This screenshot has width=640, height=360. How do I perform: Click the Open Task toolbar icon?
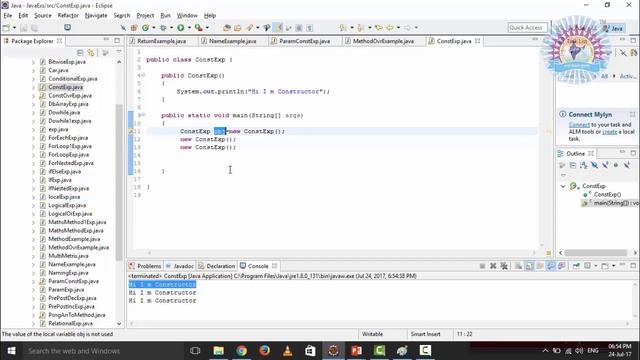tap(238, 28)
